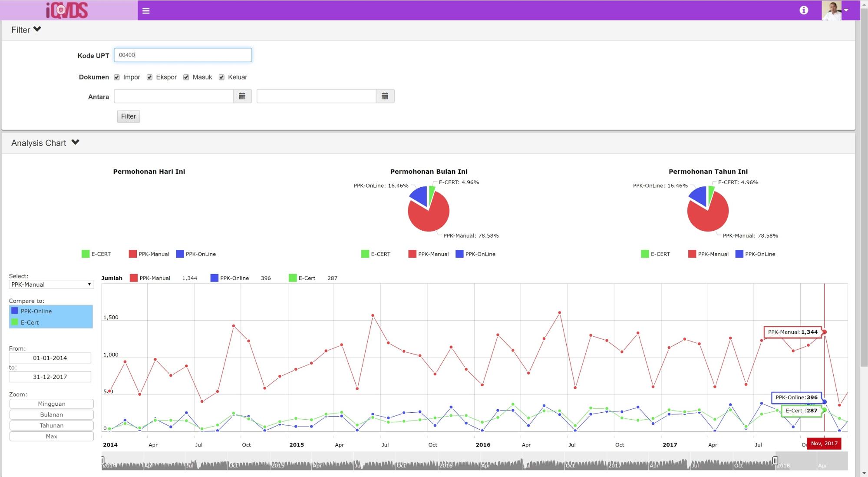
Task: Click the E-CERT legend marker under Permohonan Bulan Ini
Action: [x=365, y=254]
